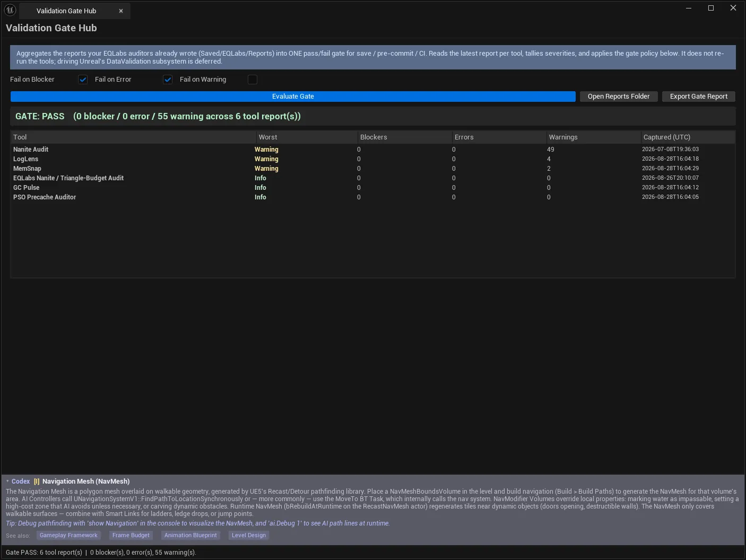Open Reports Folder button

coord(619,97)
